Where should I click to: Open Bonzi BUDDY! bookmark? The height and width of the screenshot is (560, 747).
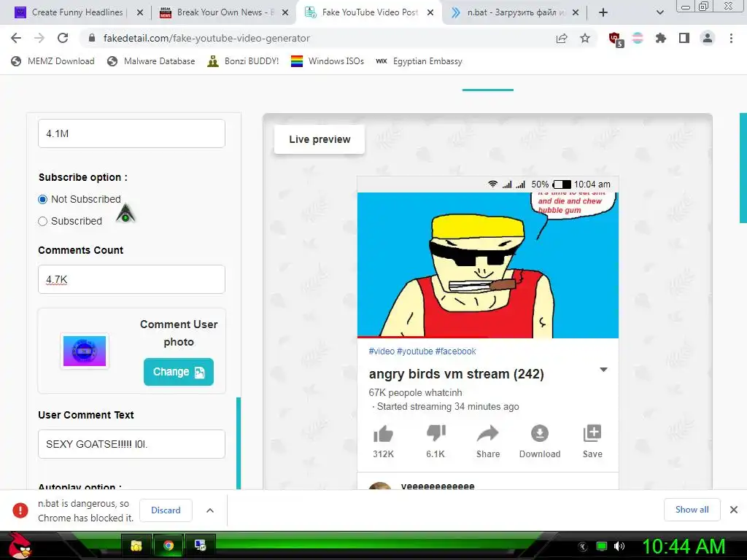click(x=244, y=61)
